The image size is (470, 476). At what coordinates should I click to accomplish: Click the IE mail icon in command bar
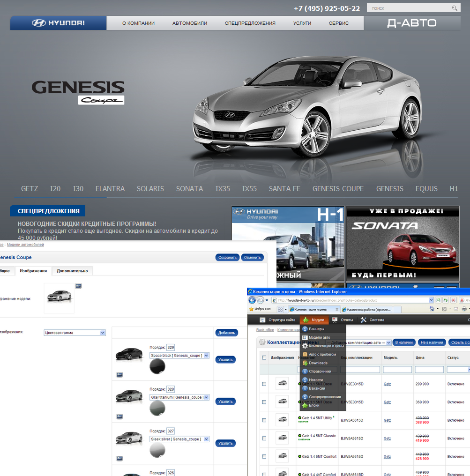(456, 309)
